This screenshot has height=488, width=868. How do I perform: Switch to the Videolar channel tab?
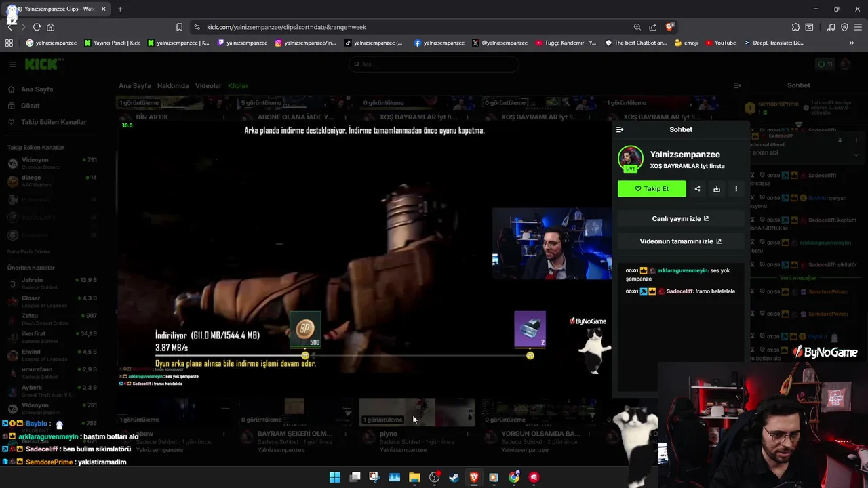click(208, 86)
